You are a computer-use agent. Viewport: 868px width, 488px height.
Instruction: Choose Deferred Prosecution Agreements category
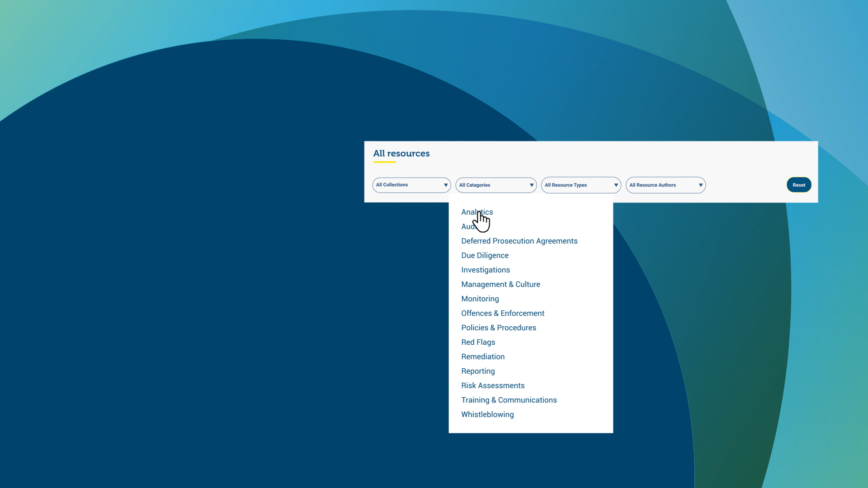(519, 241)
